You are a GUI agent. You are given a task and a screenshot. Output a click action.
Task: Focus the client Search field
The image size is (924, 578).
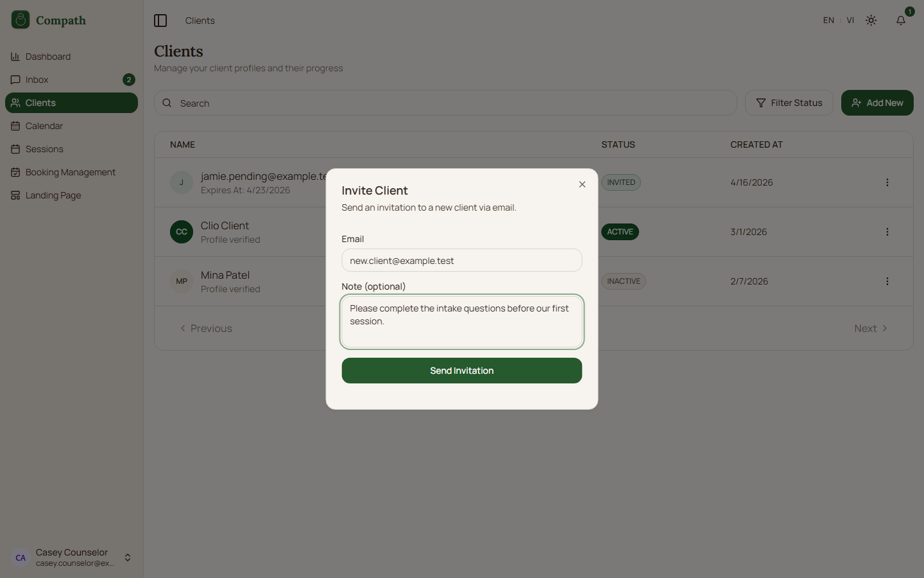pyautogui.click(x=445, y=103)
